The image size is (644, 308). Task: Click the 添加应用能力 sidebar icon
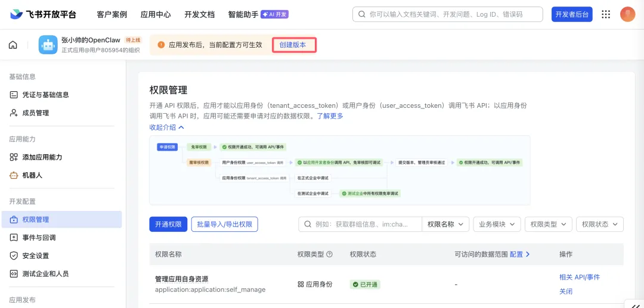point(14,157)
